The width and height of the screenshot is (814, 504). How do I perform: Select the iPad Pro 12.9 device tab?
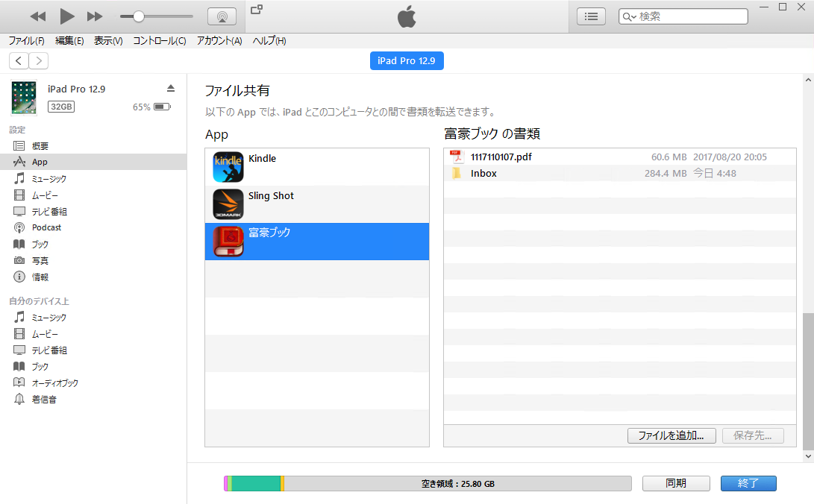click(x=407, y=60)
